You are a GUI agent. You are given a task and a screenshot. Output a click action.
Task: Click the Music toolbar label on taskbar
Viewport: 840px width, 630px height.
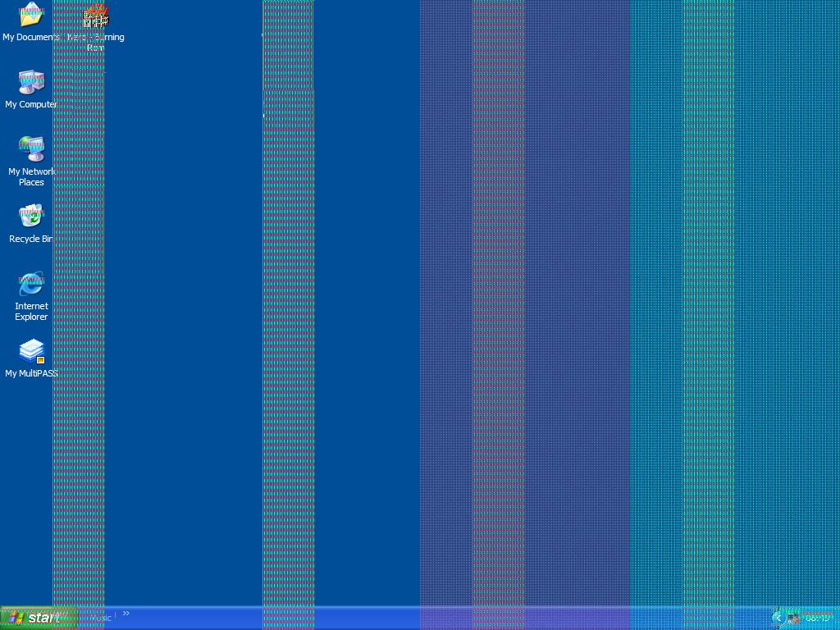click(101, 618)
